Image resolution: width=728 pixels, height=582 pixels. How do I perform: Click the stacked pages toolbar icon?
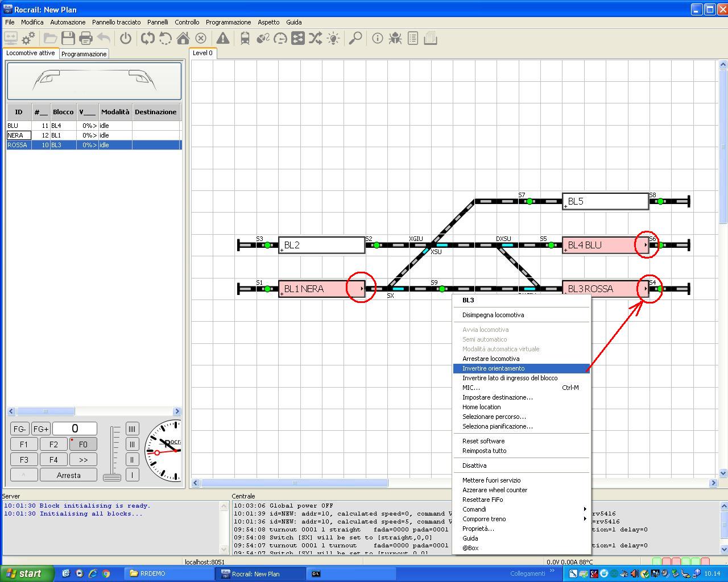431,38
